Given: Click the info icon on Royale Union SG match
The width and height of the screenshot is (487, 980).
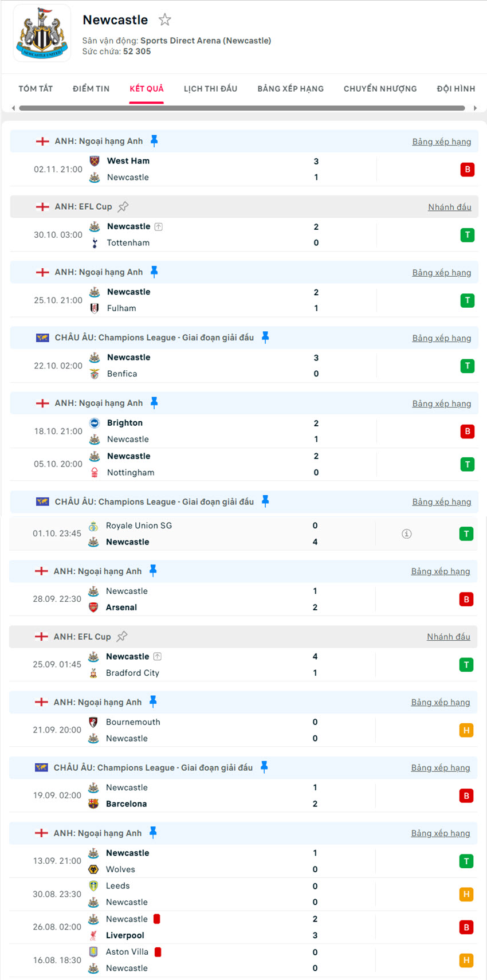Looking at the screenshot, I should pyautogui.click(x=407, y=534).
